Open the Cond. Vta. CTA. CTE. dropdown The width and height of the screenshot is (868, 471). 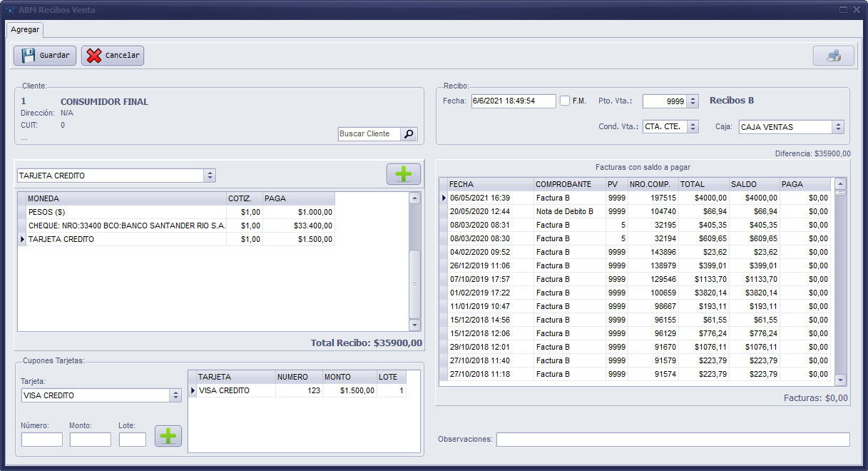(x=693, y=127)
